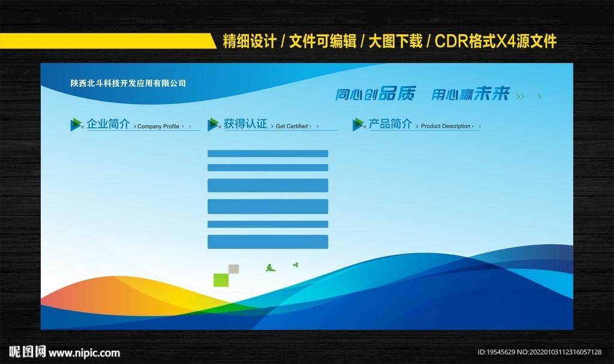This screenshot has width=614, height=364.
Task: Click the CDR格式X4源文件 header text
Action: point(496,41)
